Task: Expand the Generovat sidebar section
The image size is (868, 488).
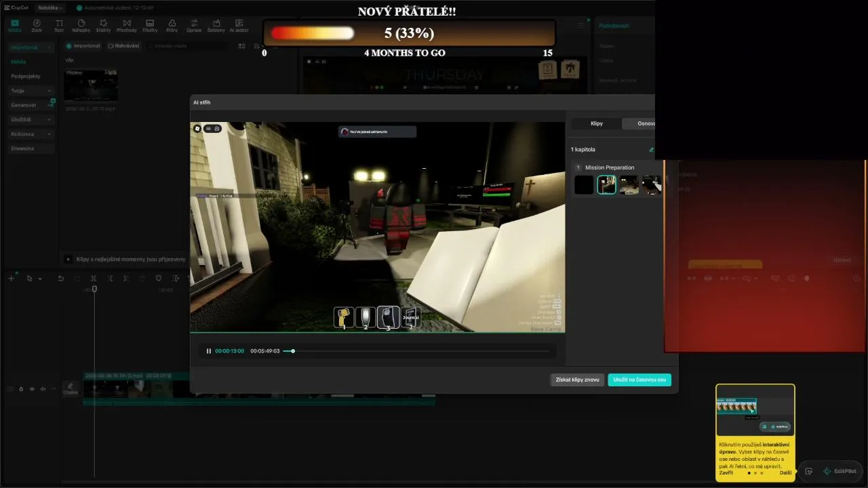Action: pos(31,105)
